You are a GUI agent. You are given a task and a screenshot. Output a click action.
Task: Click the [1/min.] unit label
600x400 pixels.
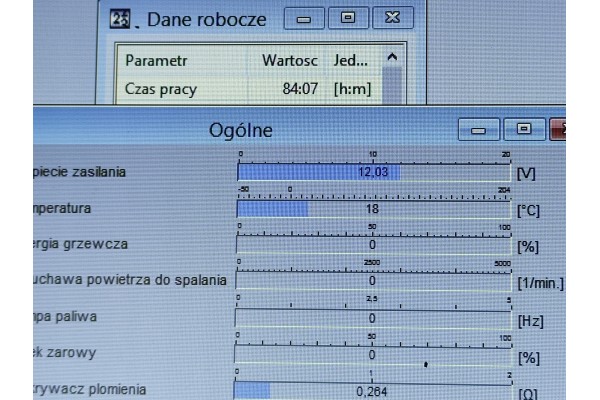[x=541, y=284]
